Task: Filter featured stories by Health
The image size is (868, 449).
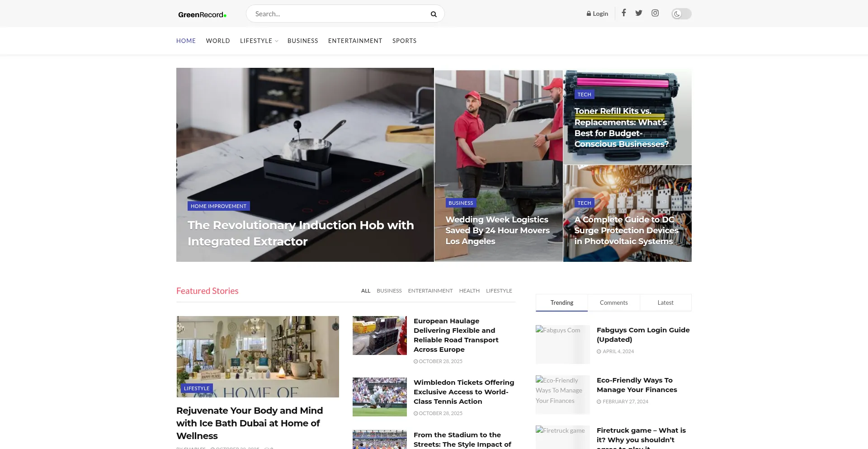Action: [x=469, y=291]
